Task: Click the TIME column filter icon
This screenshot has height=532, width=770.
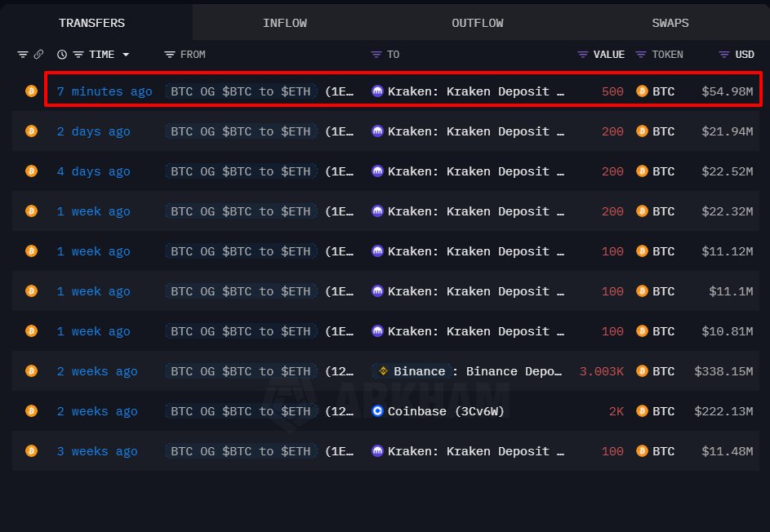Action: point(78,55)
